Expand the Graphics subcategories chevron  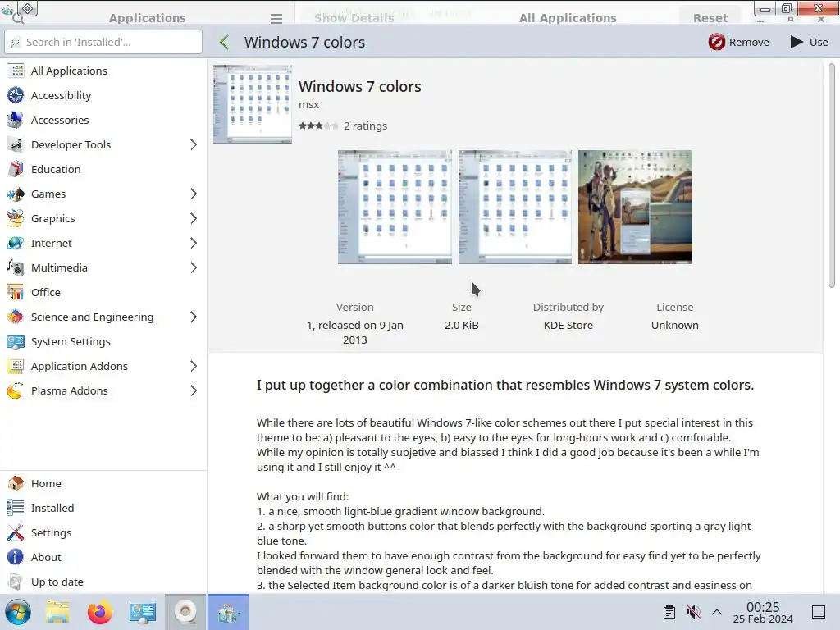point(194,218)
